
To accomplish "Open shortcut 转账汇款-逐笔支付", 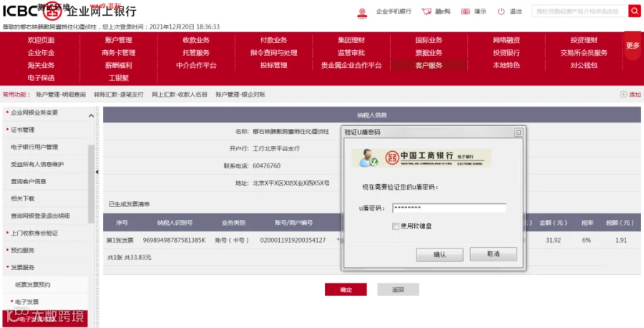I will 119,95.
